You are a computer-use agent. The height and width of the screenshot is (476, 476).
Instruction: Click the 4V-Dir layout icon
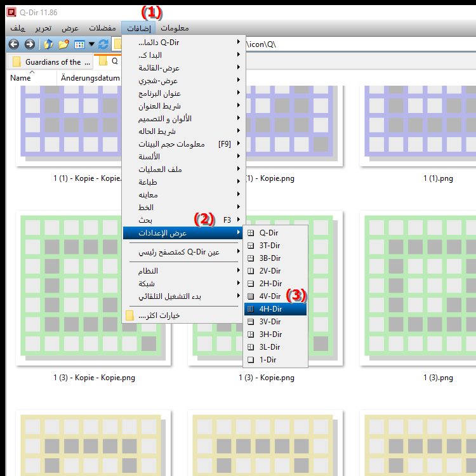(251, 296)
